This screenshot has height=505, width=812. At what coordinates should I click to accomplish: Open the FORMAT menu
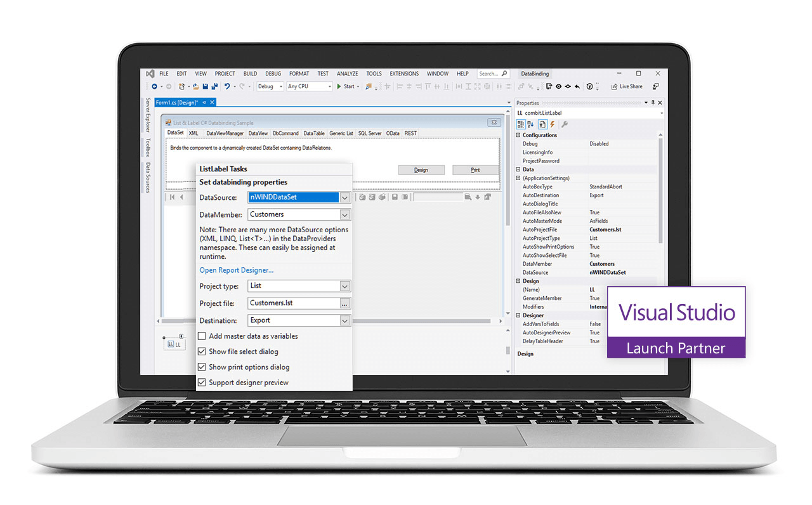(299, 74)
